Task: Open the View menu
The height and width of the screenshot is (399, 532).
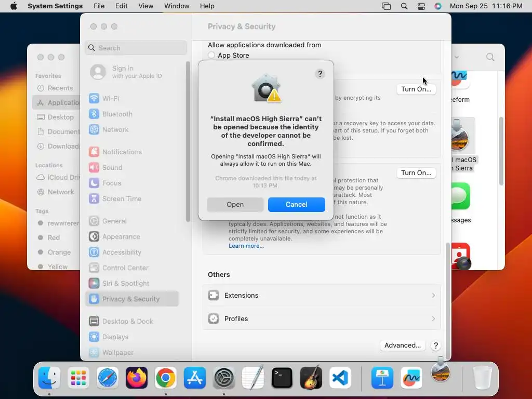Action: click(145, 6)
